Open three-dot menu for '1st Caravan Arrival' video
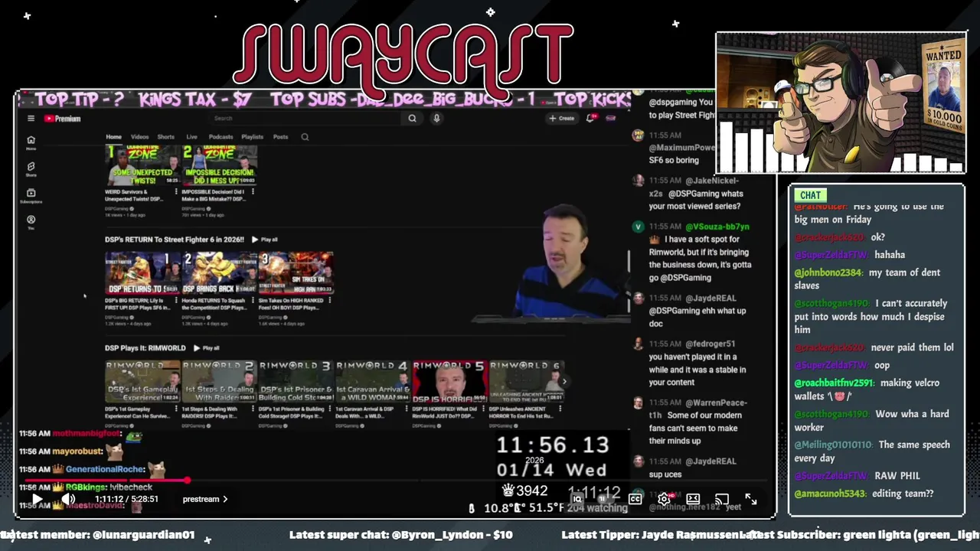This screenshot has height=551, width=980. pos(407,410)
